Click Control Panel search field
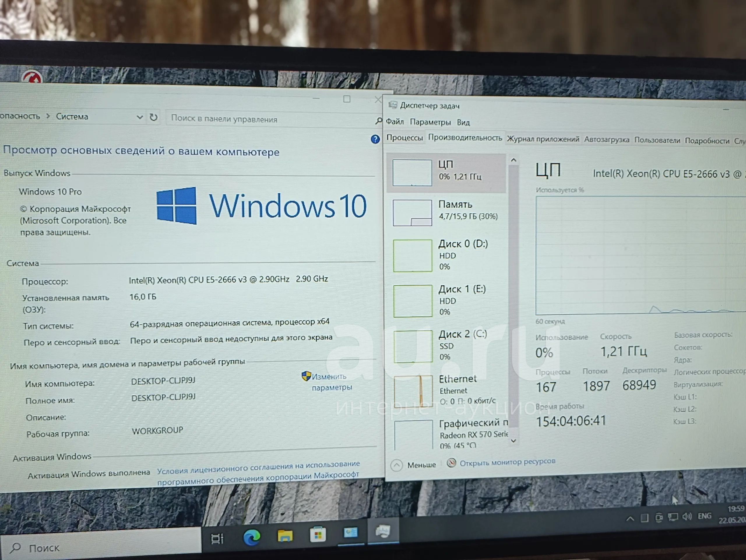The image size is (746, 560). pos(270,119)
